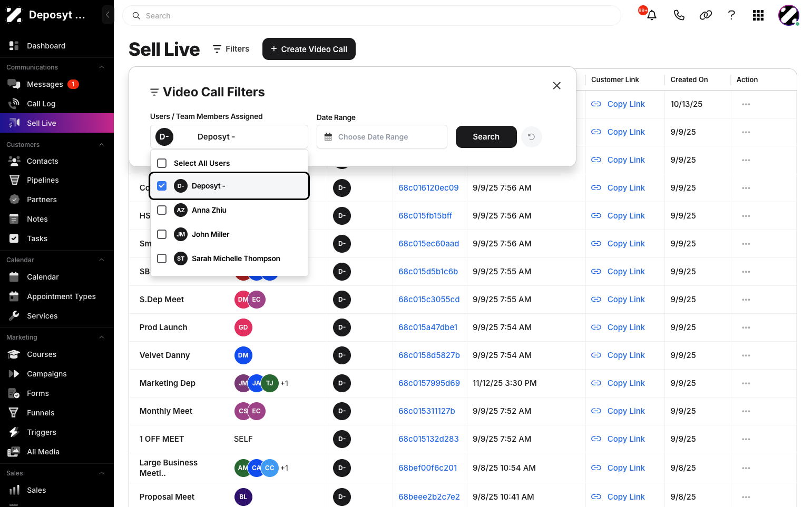Image resolution: width=812 pixels, height=507 pixels.
Task: Open row actions for the 10/13/25 entry
Action: tap(746, 104)
